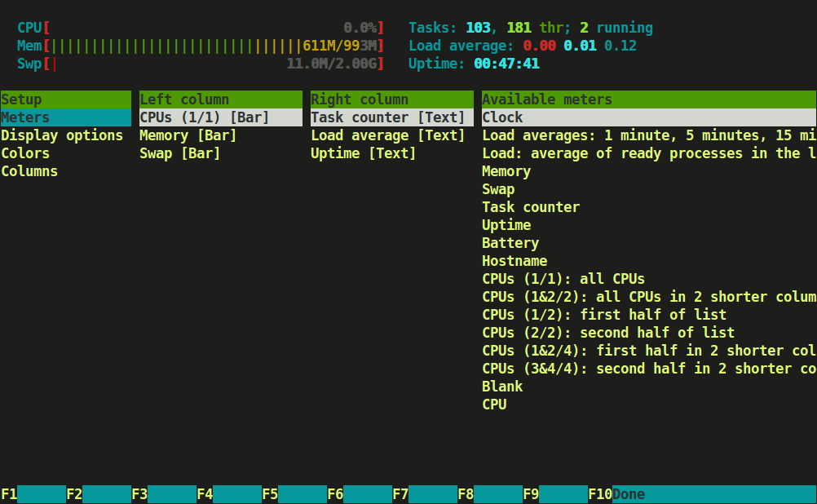817x504 pixels.
Task: Select Task counter [Text] in right column
Action: click(x=392, y=117)
